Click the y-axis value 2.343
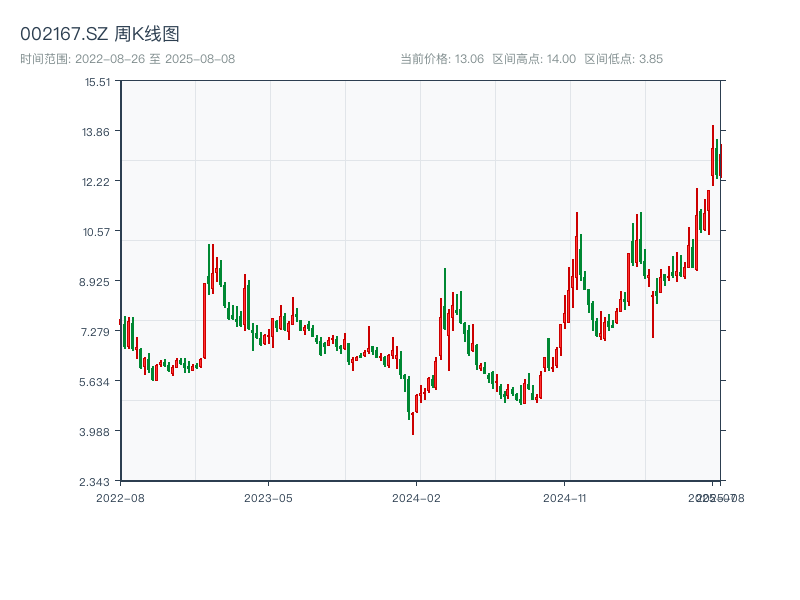Image resolution: width=800 pixels, height=600 pixels. (94, 482)
